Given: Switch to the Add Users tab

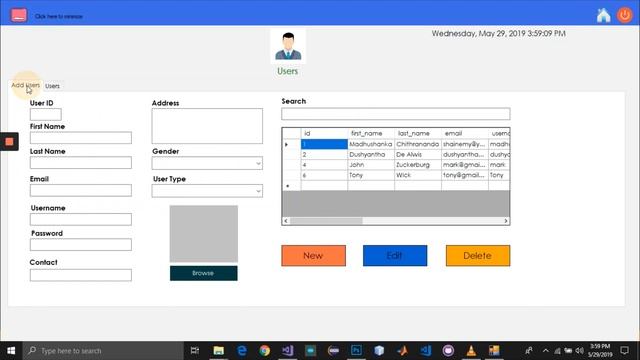Looking at the screenshot, I should (x=25, y=85).
